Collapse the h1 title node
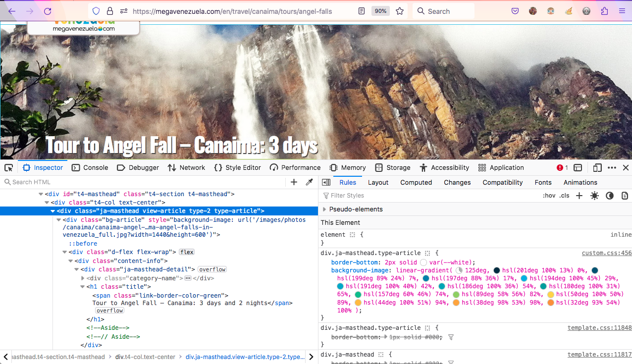The image size is (632, 364). [x=83, y=287]
